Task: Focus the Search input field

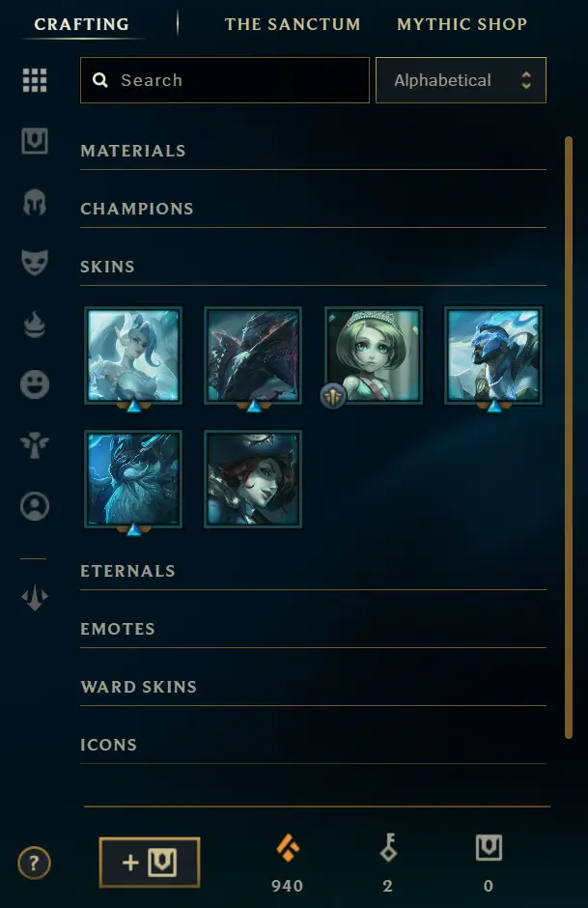Action: pos(225,80)
